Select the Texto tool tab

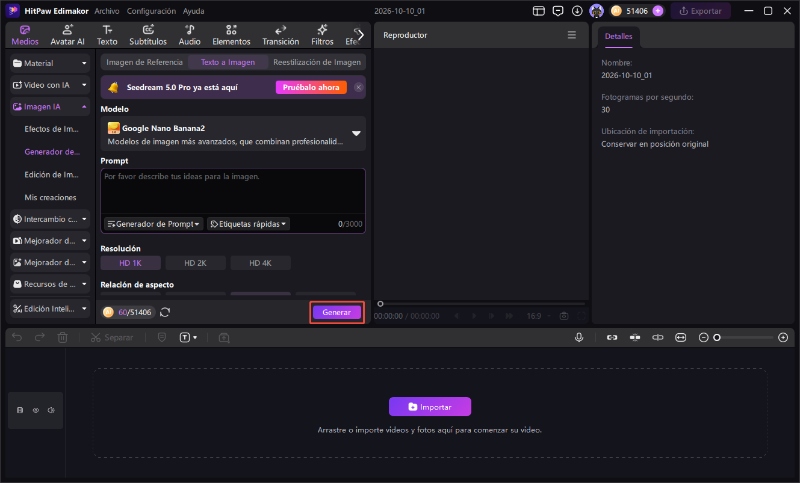point(107,35)
